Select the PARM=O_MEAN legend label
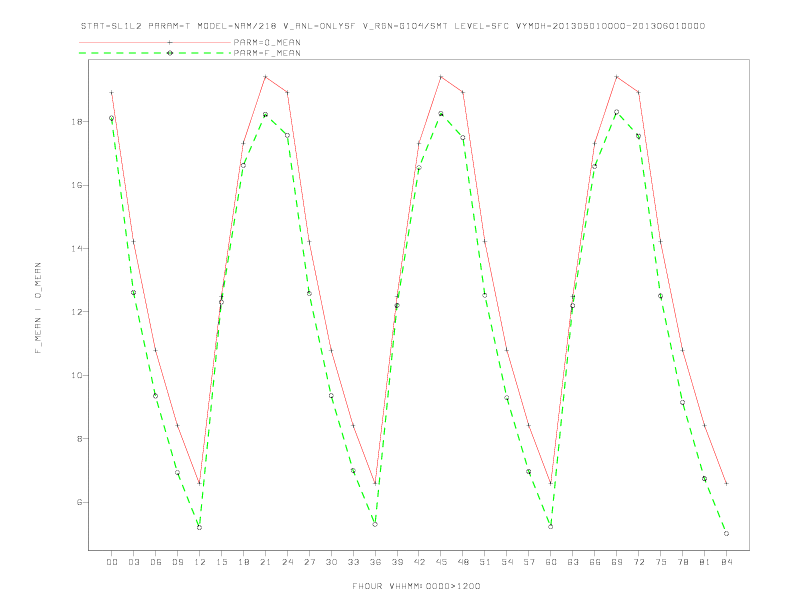Viewport: 792px width, 612px height. coord(267,42)
